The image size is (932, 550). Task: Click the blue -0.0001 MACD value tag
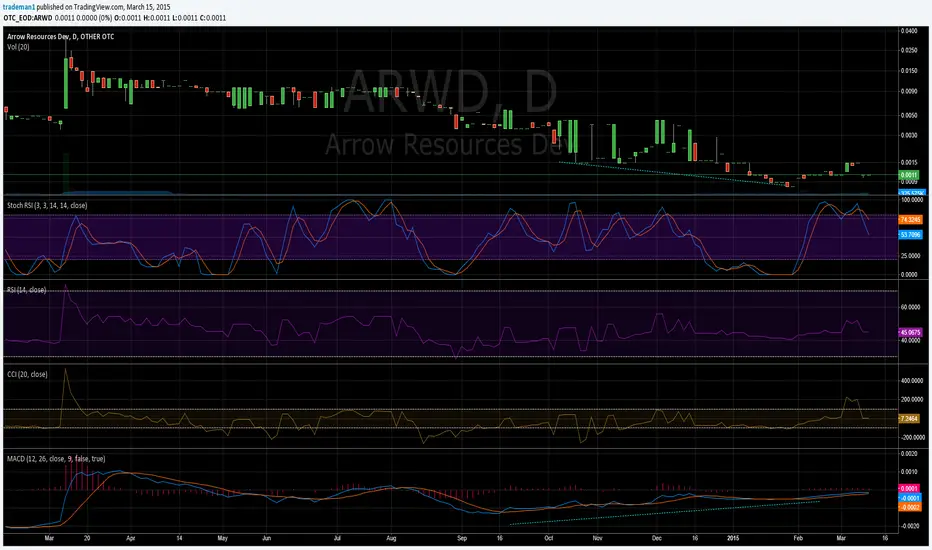pyautogui.click(x=909, y=498)
